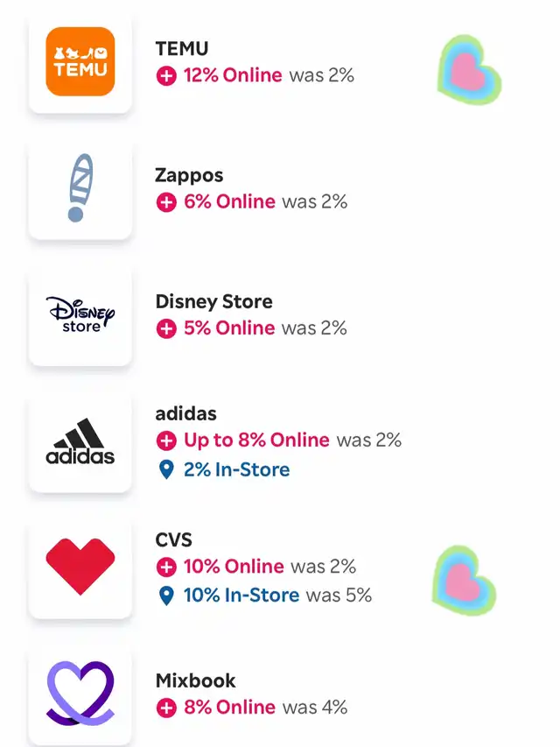Tap the CVS heart logo
The width and height of the screenshot is (560, 747).
pos(80,567)
